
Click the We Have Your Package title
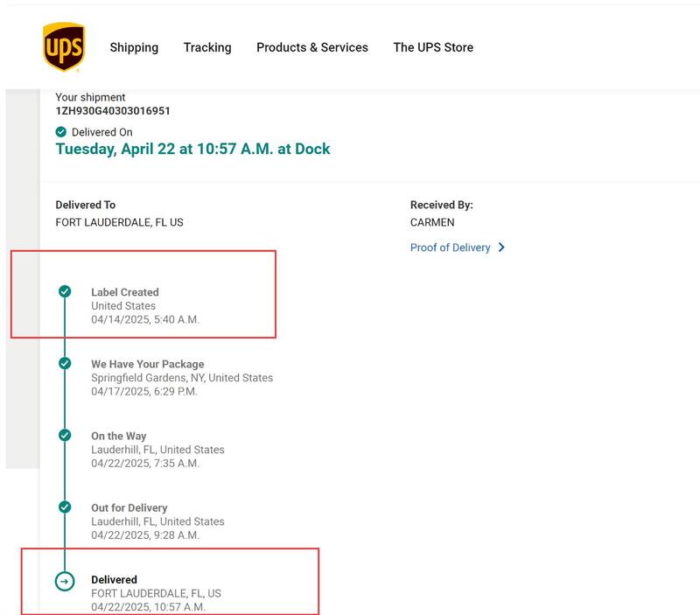(148, 364)
